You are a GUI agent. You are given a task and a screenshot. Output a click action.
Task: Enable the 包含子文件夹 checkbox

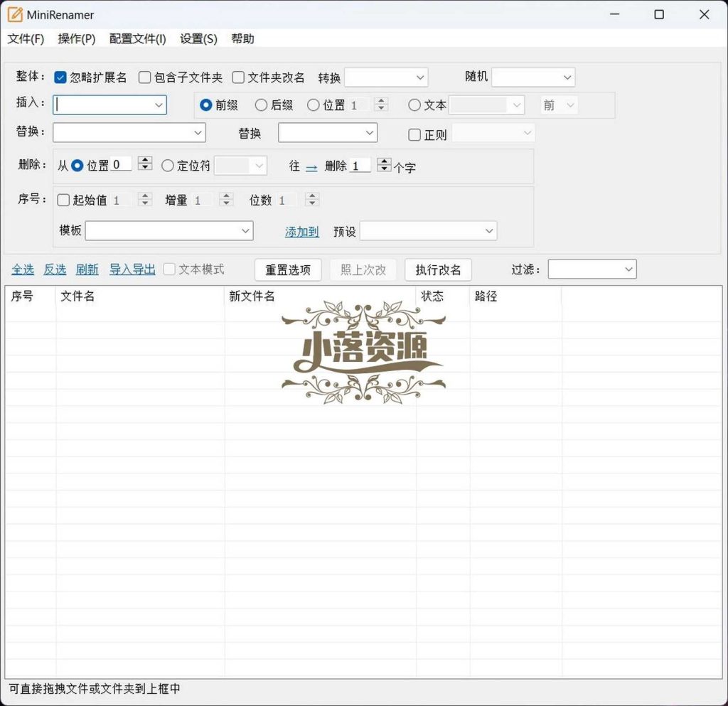point(144,77)
